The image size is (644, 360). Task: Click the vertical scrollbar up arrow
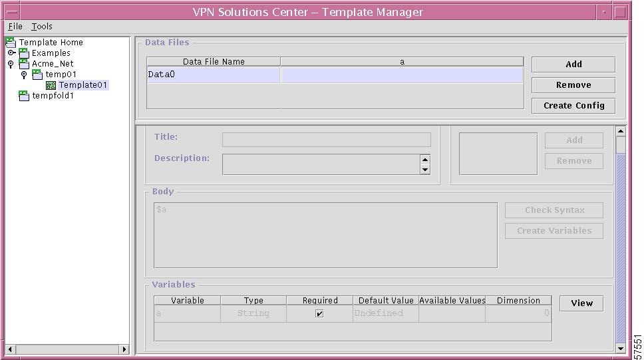tap(621, 132)
